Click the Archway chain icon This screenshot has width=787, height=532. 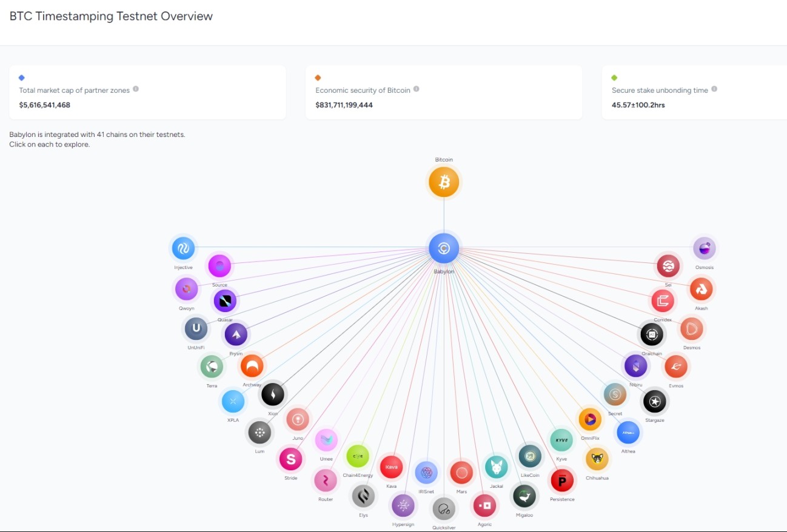point(252,366)
